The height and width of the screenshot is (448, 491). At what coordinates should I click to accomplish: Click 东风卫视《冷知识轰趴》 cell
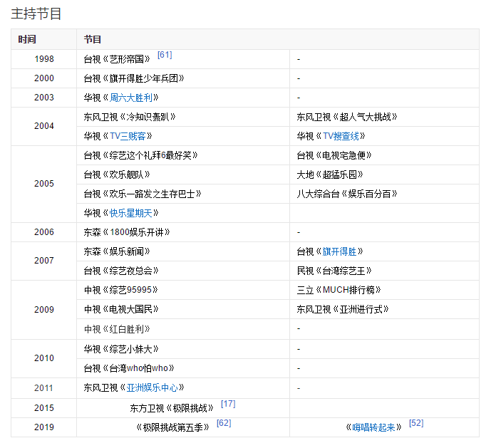183,117
